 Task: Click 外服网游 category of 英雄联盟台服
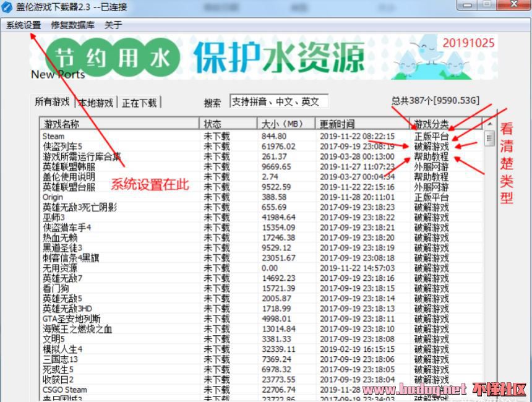(431, 187)
